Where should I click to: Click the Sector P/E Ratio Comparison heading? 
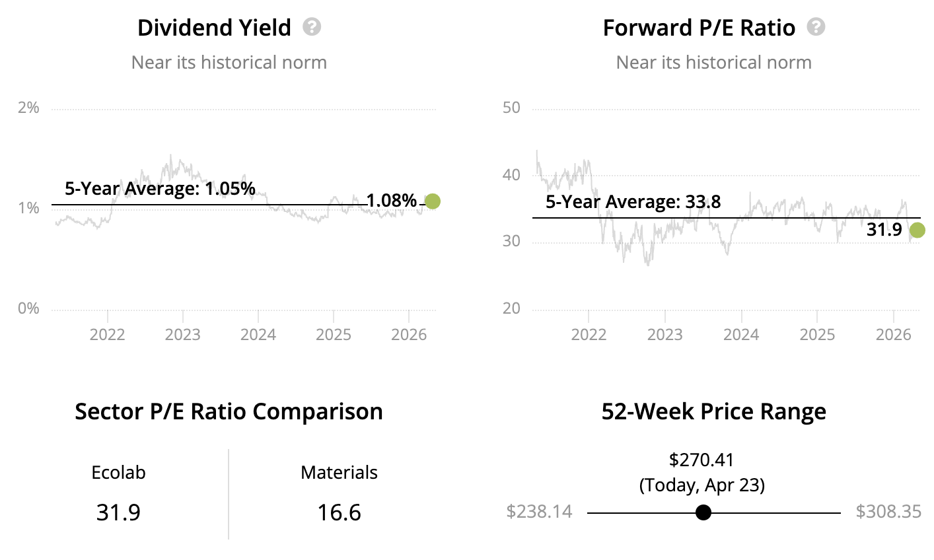pyautogui.click(x=229, y=411)
